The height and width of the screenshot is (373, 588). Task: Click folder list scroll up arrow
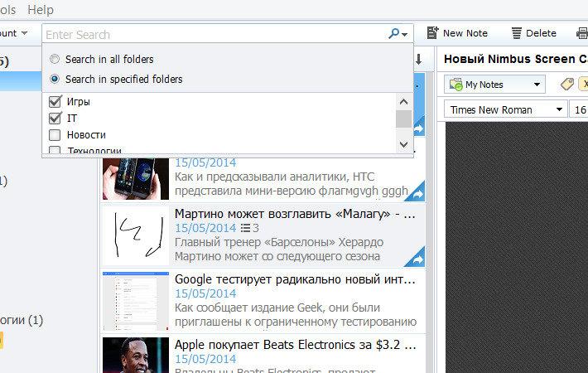[403, 101]
